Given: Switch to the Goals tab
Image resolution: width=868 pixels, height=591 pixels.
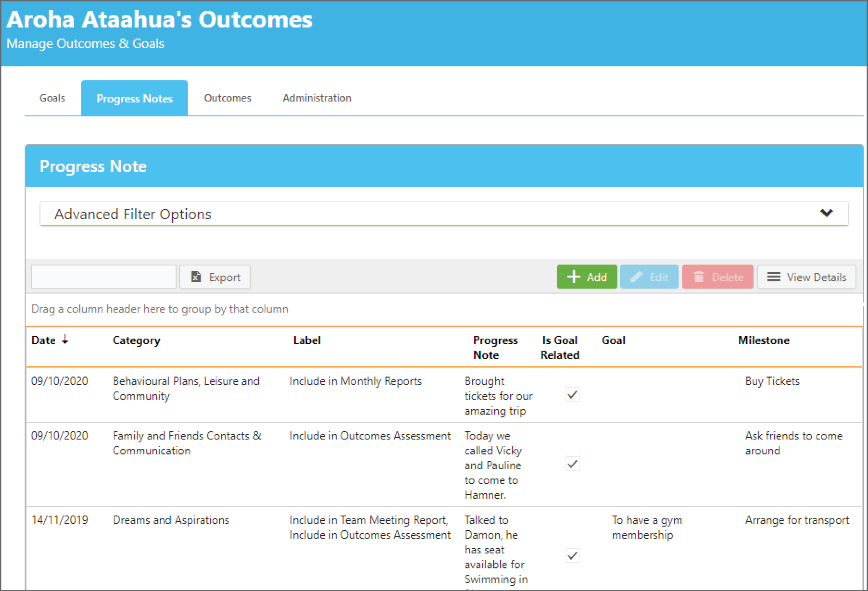Looking at the screenshot, I should point(52,98).
